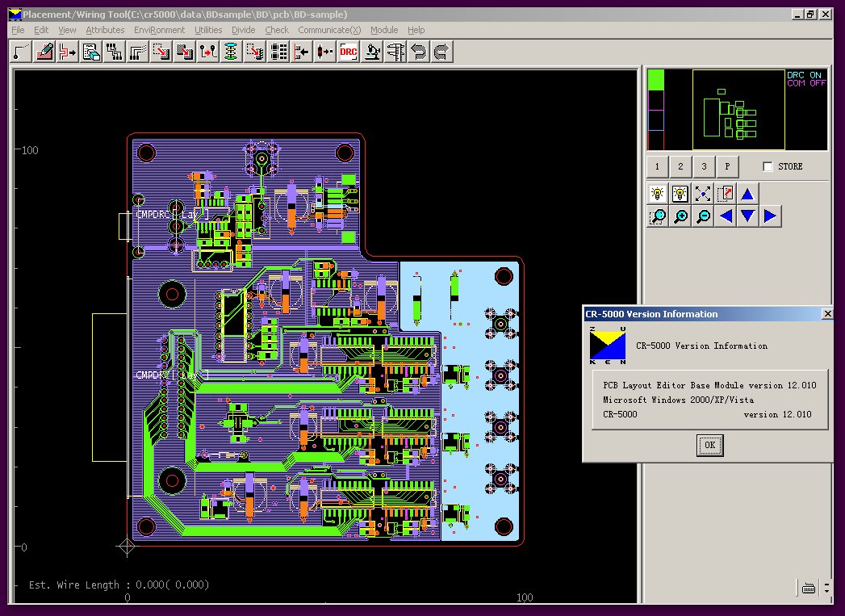Click the P view button
This screenshot has width=845, height=616.
pyautogui.click(x=727, y=166)
